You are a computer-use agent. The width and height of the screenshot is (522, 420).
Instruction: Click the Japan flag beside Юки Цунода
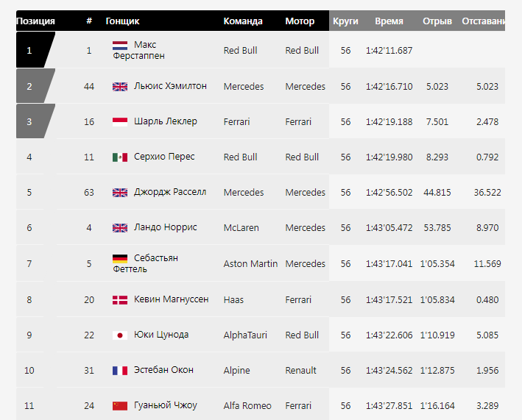point(120,335)
